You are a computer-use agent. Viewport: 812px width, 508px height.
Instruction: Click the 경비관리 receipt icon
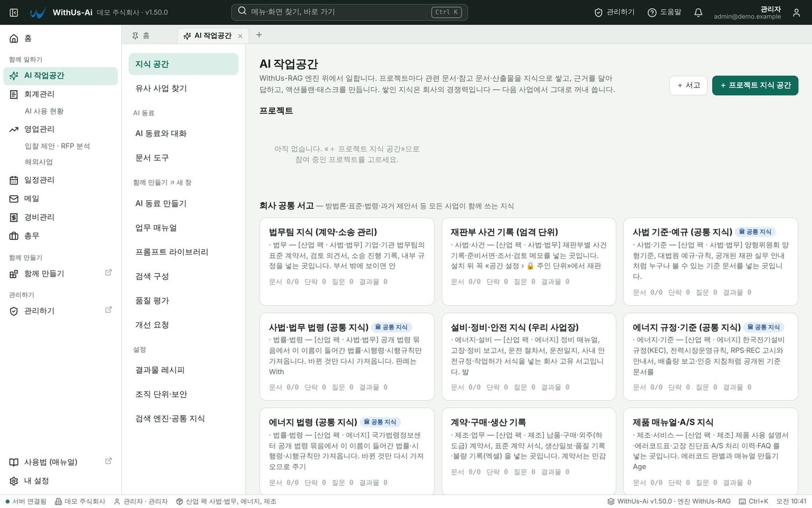point(14,217)
